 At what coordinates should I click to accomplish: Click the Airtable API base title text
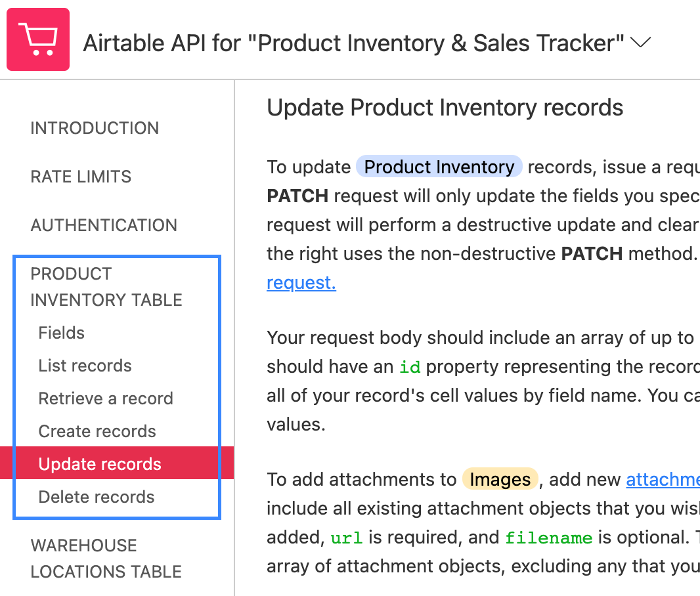click(353, 43)
